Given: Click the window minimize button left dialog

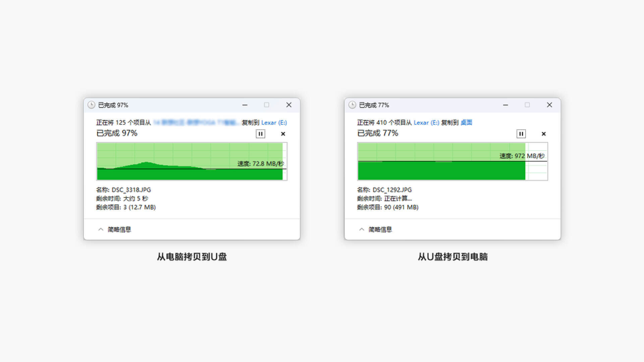Looking at the screenshot, I should (246, 105).
